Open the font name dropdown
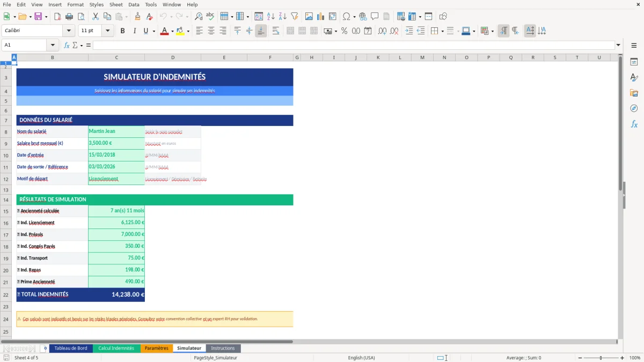Image resolution: width=644 pixels, height=362 pixels. [68, 31]
